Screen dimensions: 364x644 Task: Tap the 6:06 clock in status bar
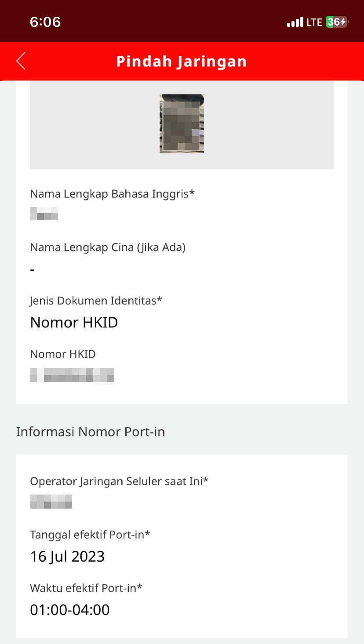pos(45,22)
